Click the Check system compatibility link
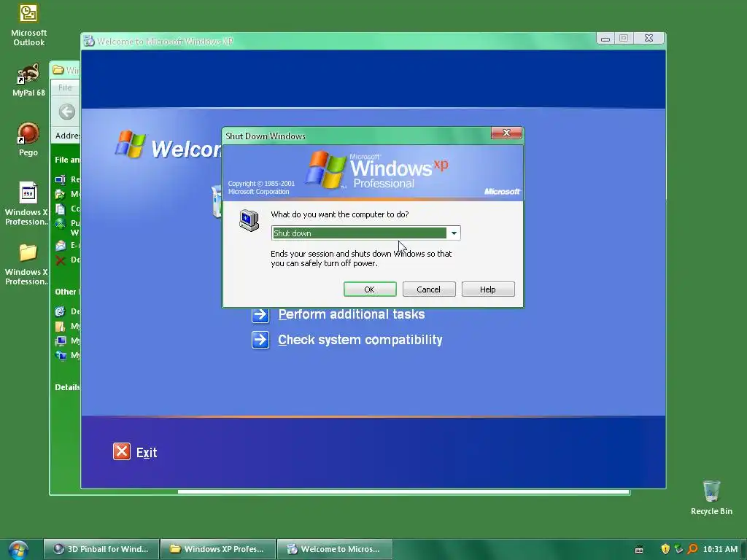Viewport: 747px width, 560px height. 360,340
